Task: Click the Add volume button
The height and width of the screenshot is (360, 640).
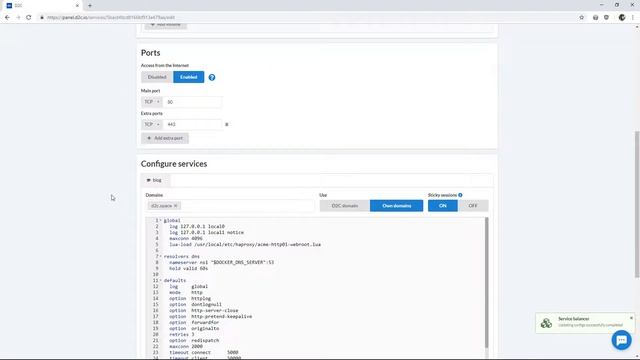Action: tap(165, 25)
